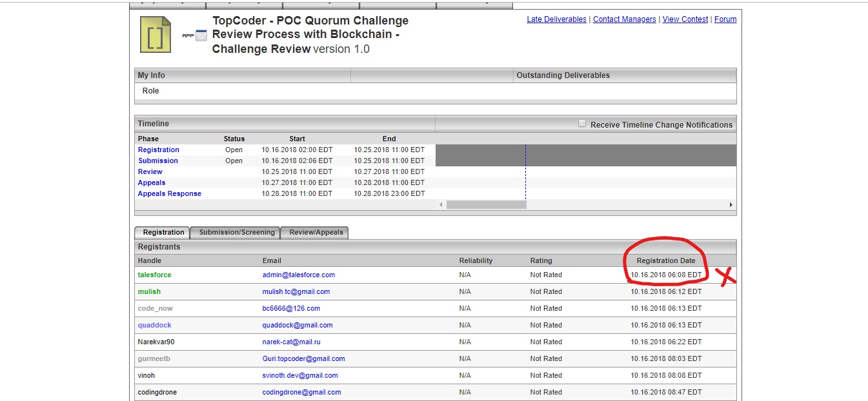The width and height of the screenshot is (868, 401).
Task: Open code_now handle profile
Action: 156,308
